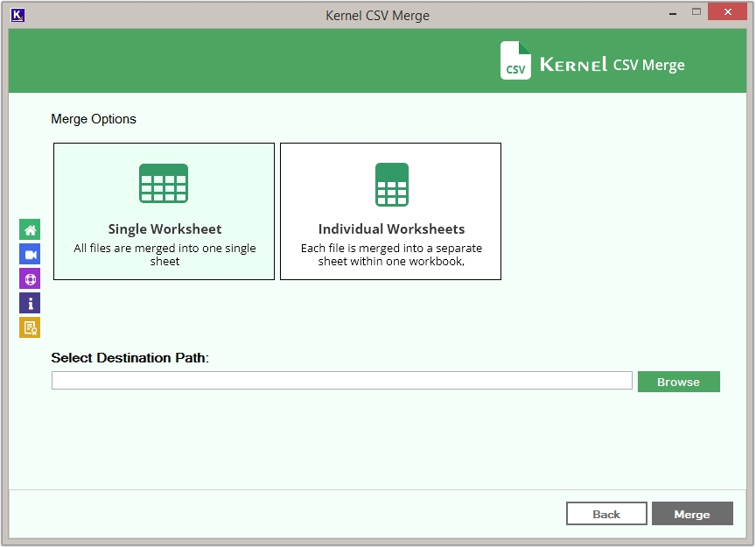Screen dimensions: 756x548
Task: Minimize the Kernel CSV Merge window
Action: (673, 13)
